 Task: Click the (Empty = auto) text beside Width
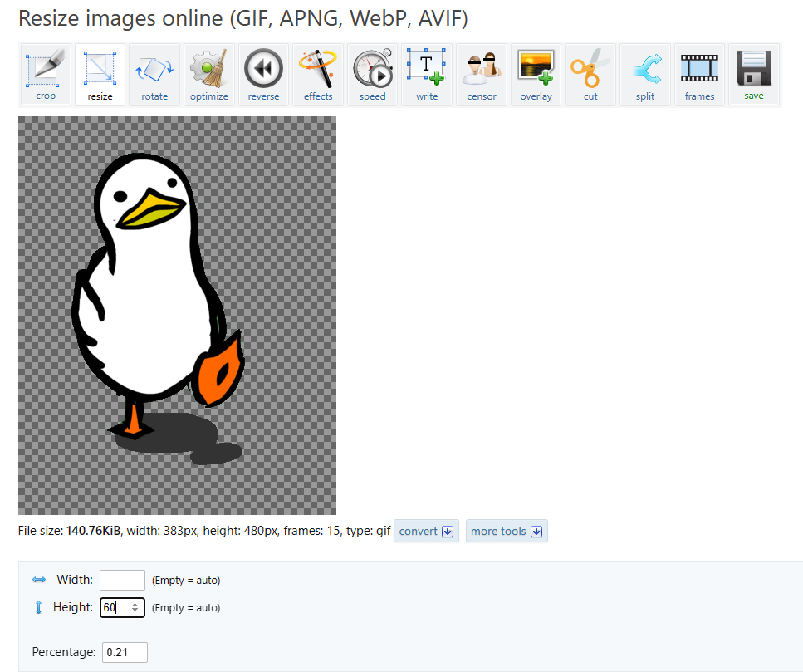[186, 581]
